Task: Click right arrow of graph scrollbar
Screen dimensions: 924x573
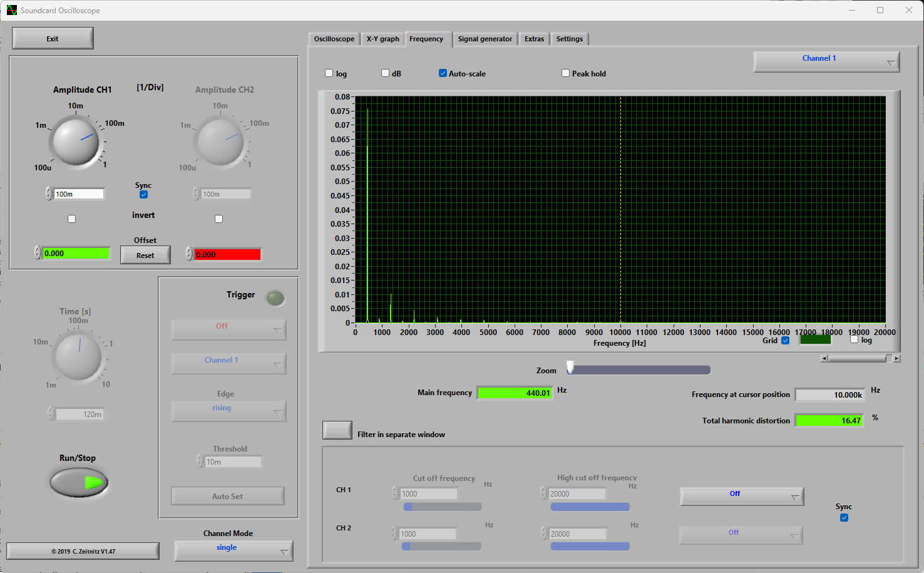Action: coord(896,359)
